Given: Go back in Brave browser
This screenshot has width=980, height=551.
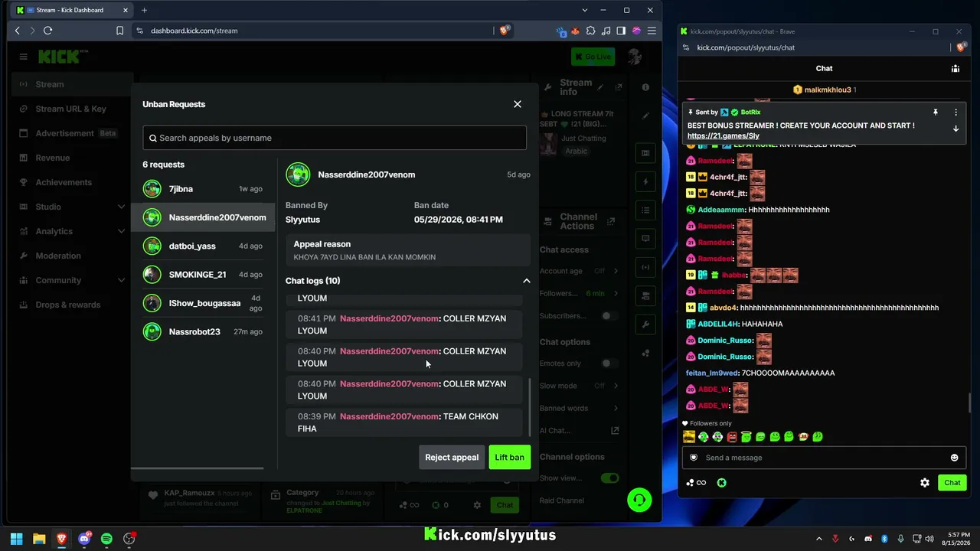Looking at the screenshot, I should (17, 31).
